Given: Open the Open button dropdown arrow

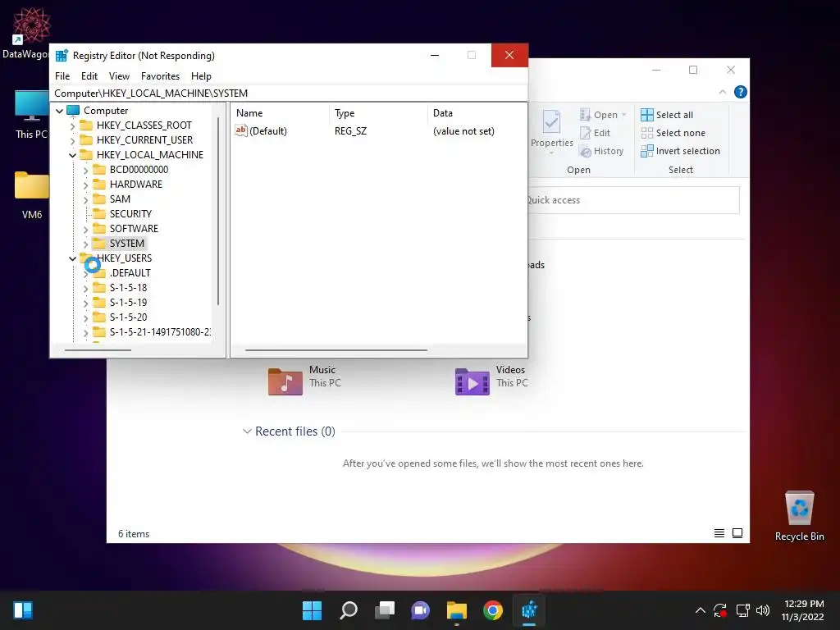Looking at the screenshot, I should point(623,115).
